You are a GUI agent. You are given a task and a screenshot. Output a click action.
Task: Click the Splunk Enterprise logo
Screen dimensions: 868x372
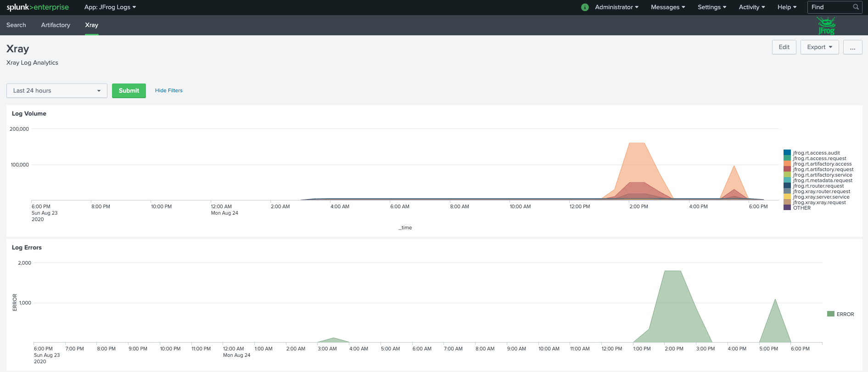38,7
